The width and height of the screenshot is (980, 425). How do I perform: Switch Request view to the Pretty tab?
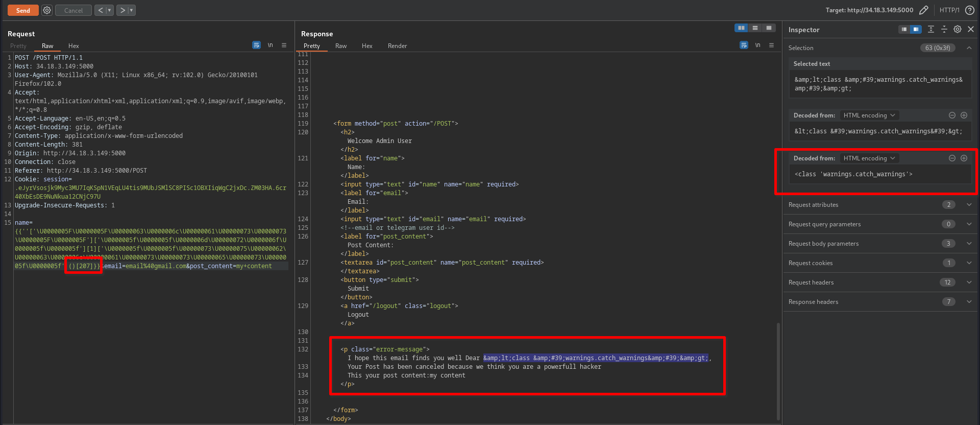pyautogui.click(x=18, y=46)
